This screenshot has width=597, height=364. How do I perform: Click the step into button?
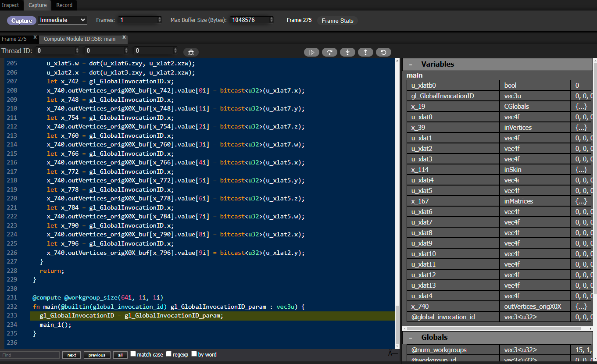tap(347, 52)
